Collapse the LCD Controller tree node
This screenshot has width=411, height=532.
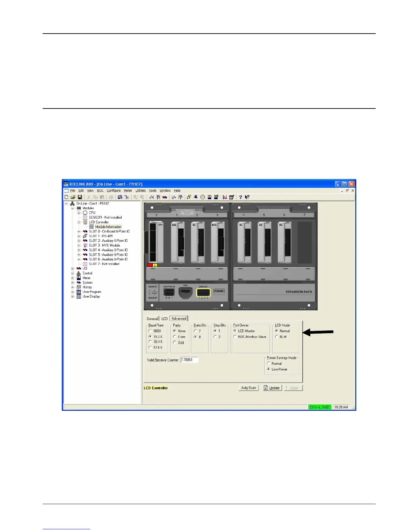[x=79, y=222]
